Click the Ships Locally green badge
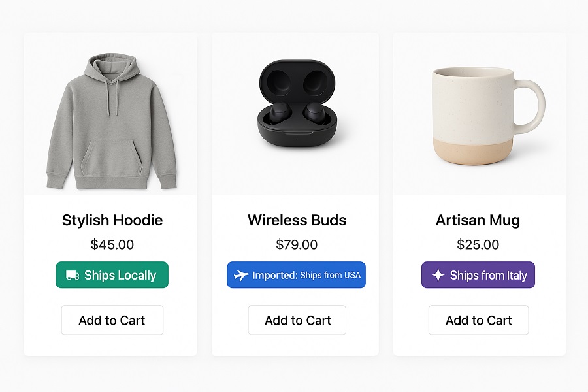The image size is (588, 392). point(112,275)
